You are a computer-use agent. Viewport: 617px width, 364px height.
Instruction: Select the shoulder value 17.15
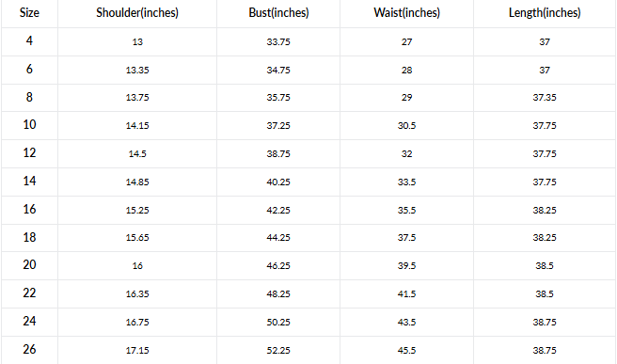tap(137, 351)
